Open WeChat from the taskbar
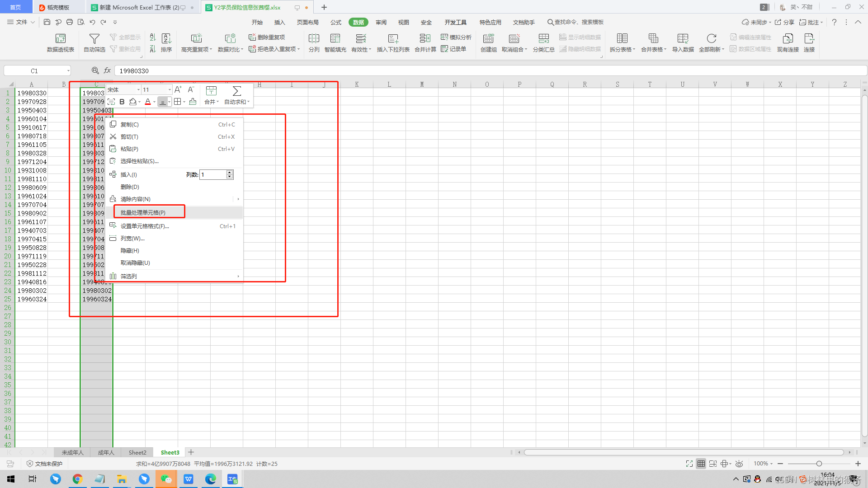 (x=166, y=479)
